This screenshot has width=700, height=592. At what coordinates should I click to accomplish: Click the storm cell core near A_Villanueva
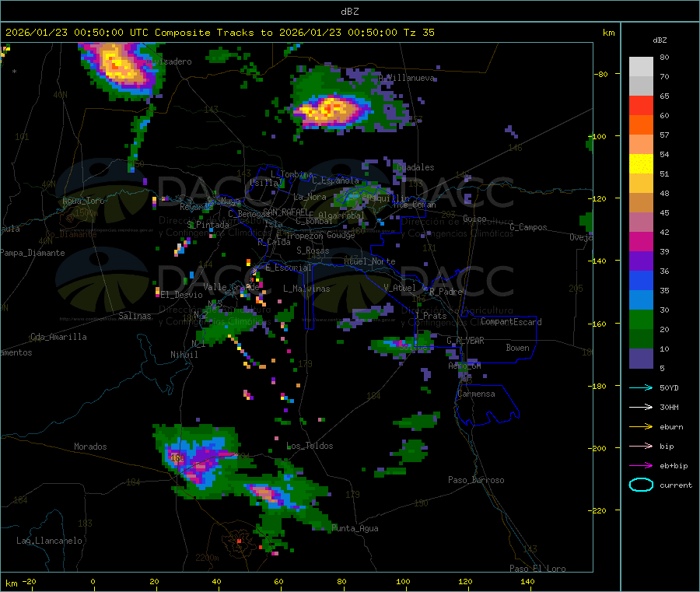[331, 110]
